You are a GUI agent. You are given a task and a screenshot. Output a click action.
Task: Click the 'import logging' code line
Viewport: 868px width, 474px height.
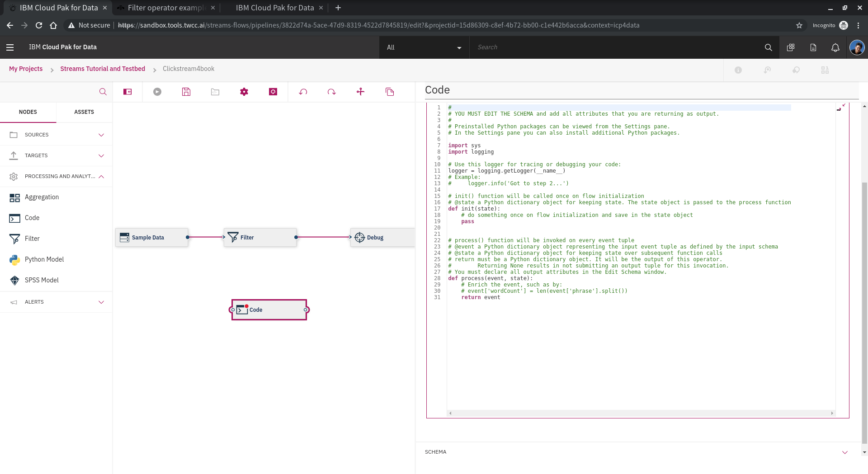click(471, 152)
